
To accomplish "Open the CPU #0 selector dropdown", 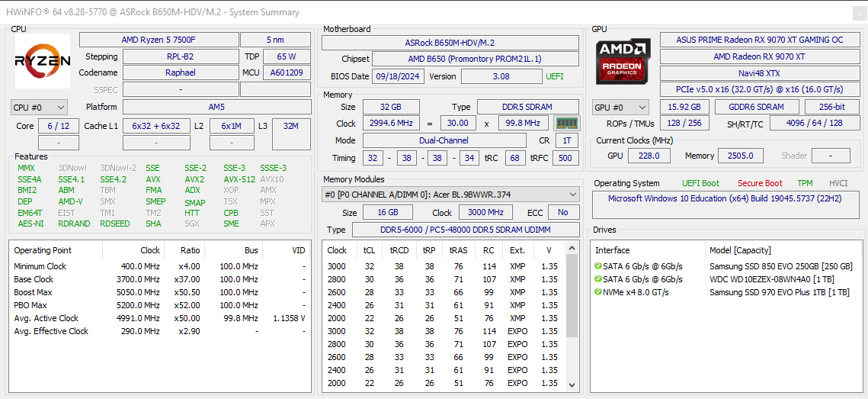I will [x=40, y=107].
